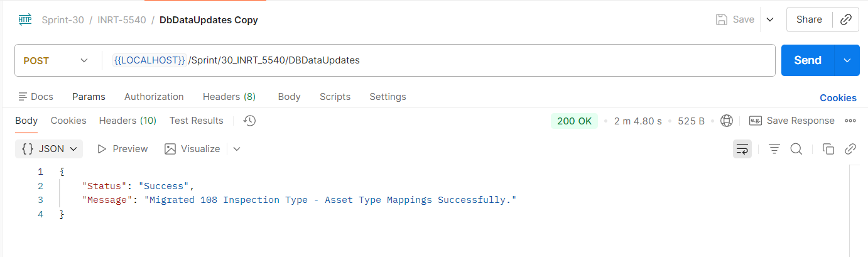The width and height of the screenshot is (868, 257).
Task: Open the Cookies link
Action: point(838,97)
